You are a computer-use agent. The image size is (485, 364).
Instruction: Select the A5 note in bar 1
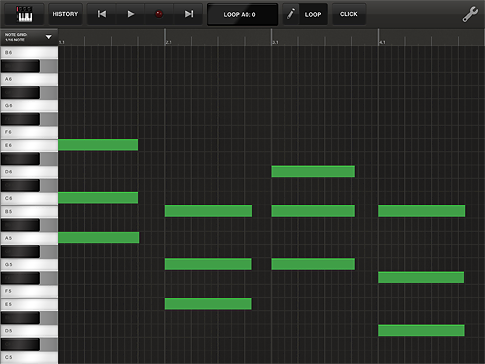coord(99,237)
